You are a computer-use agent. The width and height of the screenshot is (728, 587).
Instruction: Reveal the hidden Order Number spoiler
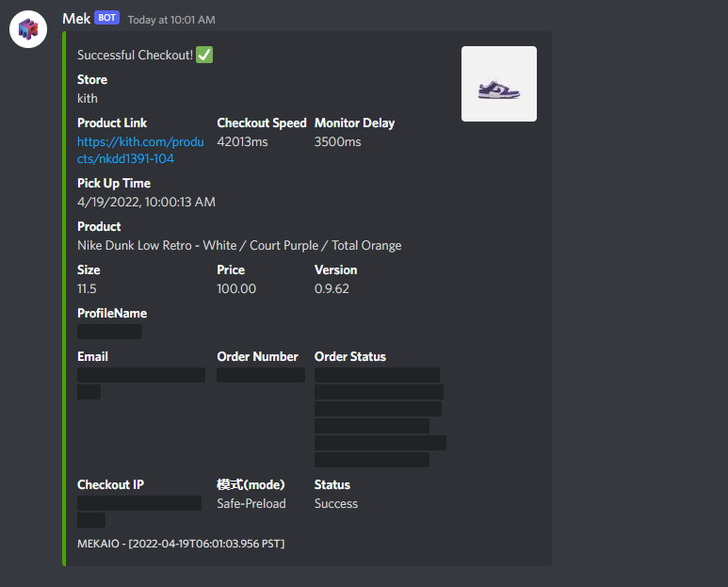pos(261,375)
